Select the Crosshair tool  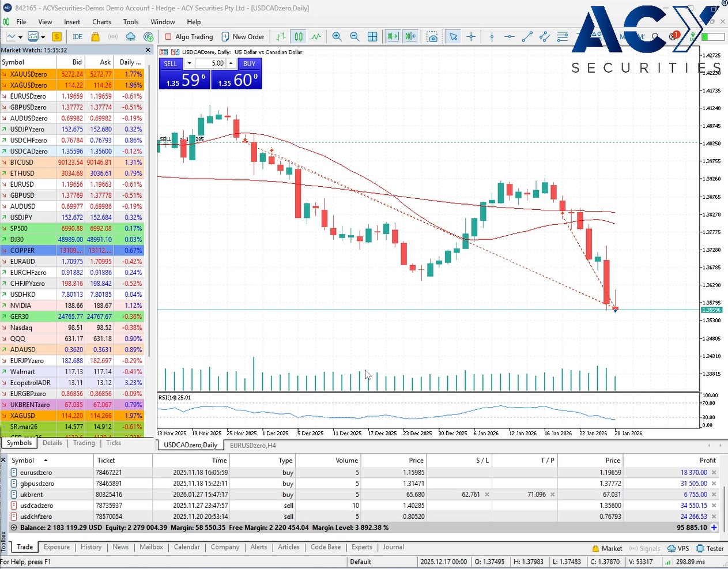tap(471, 37)
